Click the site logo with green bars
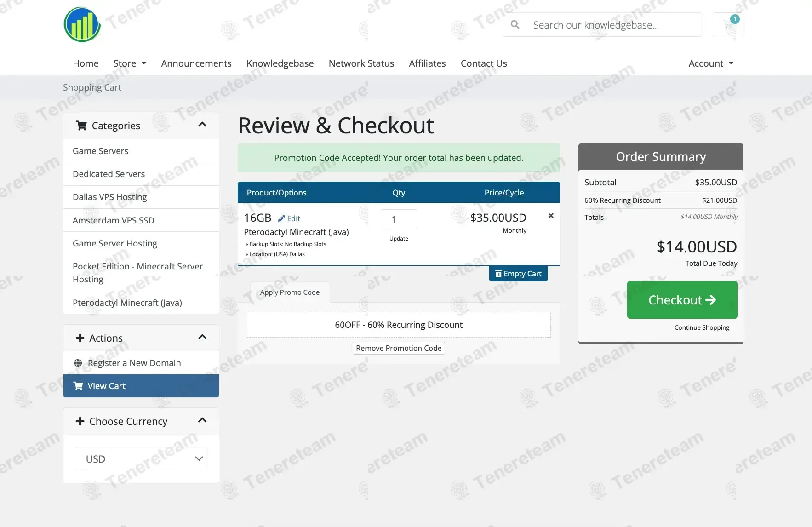Viewport: 812px width, 527px height. 82,25
